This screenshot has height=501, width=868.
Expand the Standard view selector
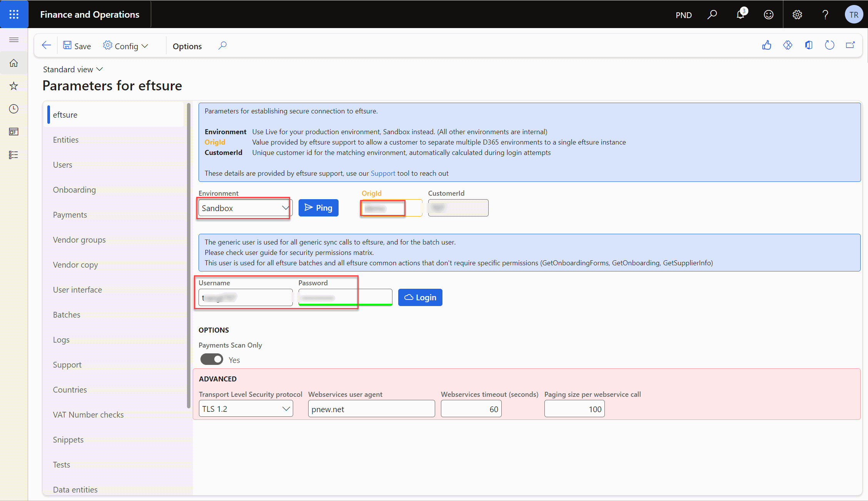[73, 69]
